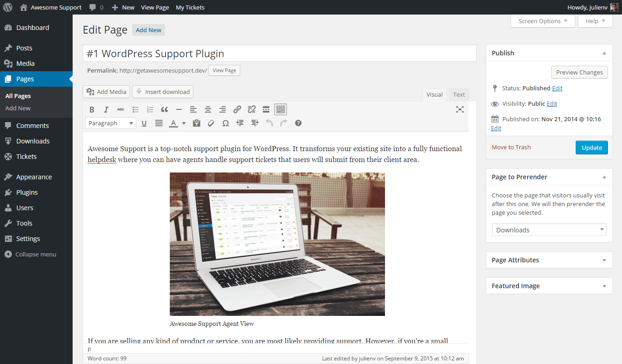Edit the Published on date

pyautogui.click(x=496, y=128)
